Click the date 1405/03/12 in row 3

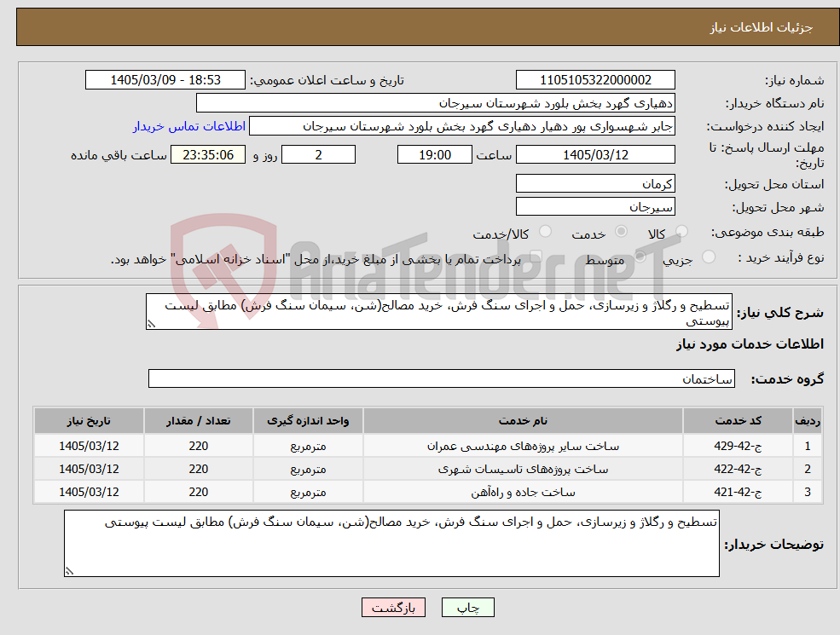[x=89, y=492]
